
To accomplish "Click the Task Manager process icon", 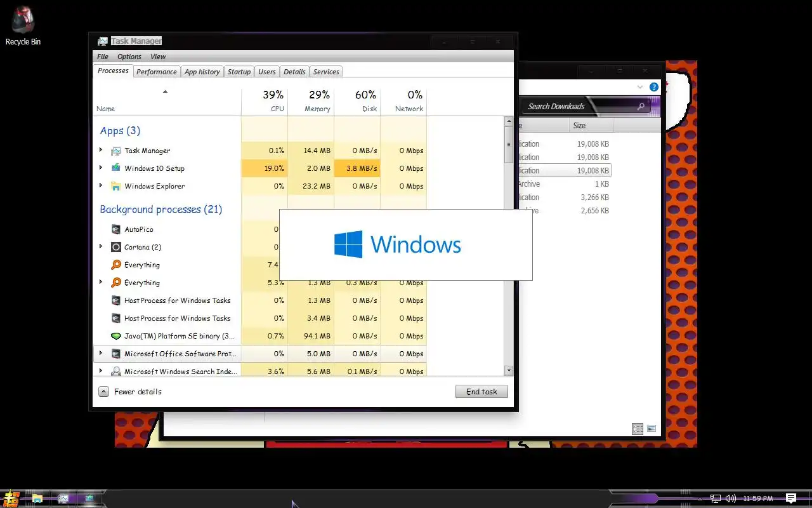I will click(115, 151).
